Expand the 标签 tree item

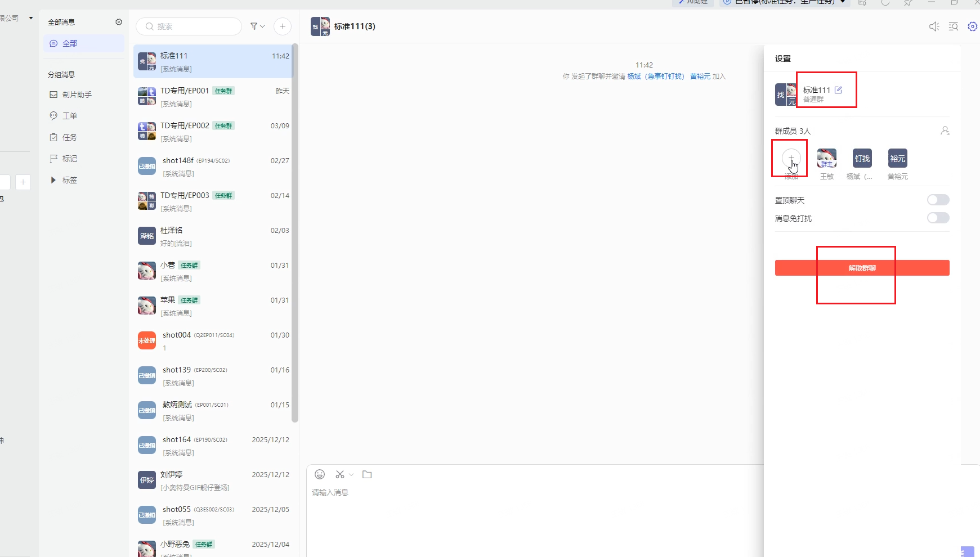click(x=53, y=180)
